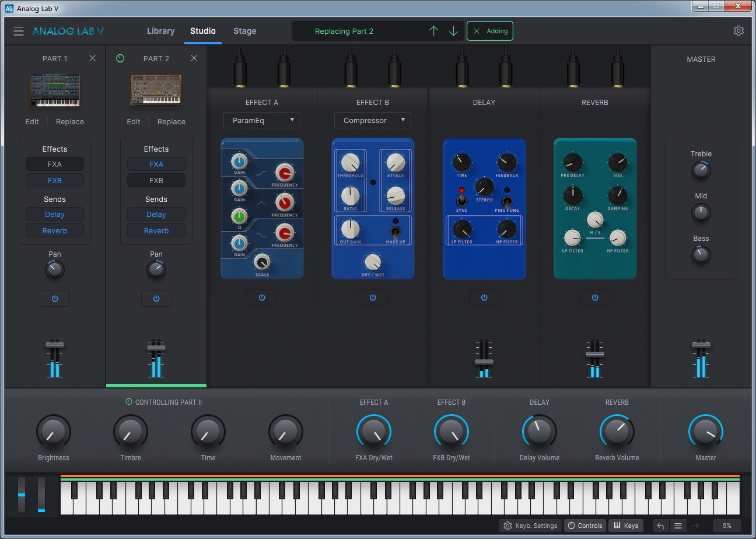Click the down arrow next to Replacing Part 2
Screen dimensions: 756x539
point(453,31)
